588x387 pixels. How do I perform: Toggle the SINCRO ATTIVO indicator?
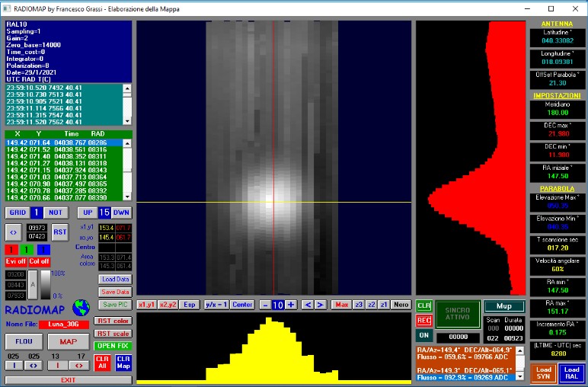pos(458,314)
